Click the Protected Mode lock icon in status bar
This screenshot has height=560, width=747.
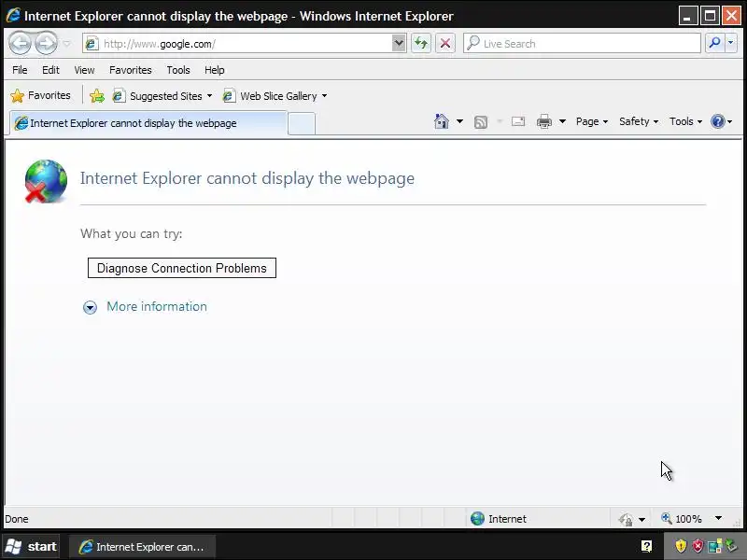626,519
